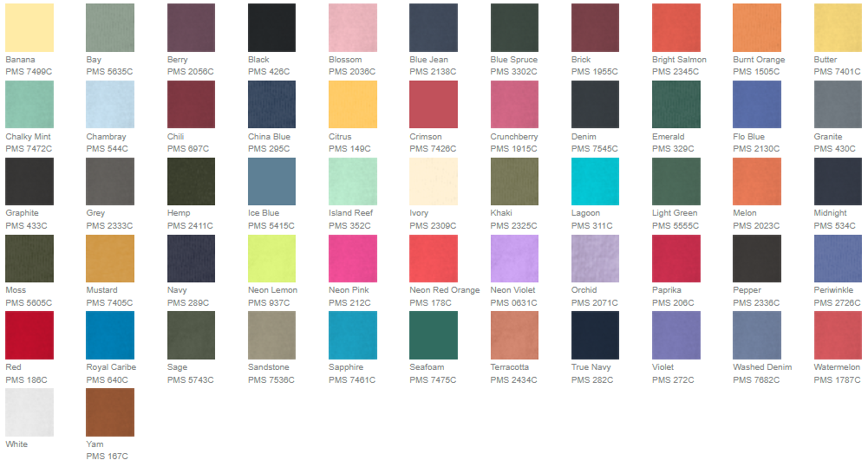The image size is (868, 460).
Task: Select the Mustard color swatch
Action: pos(110,258)
